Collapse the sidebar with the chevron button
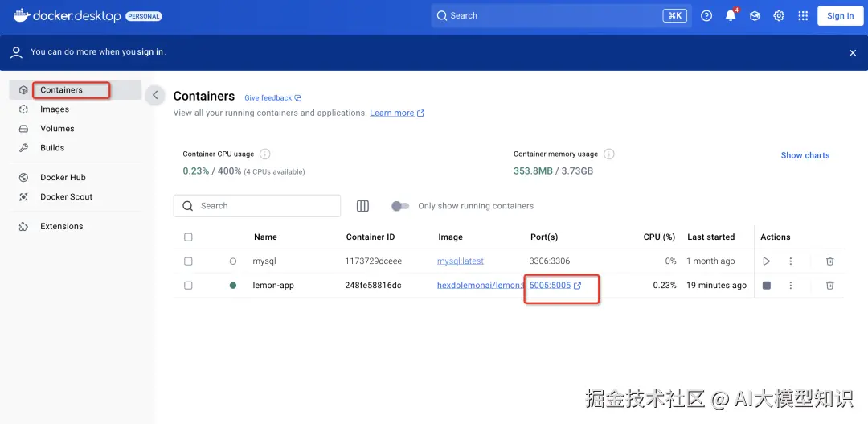 point(155,95)
